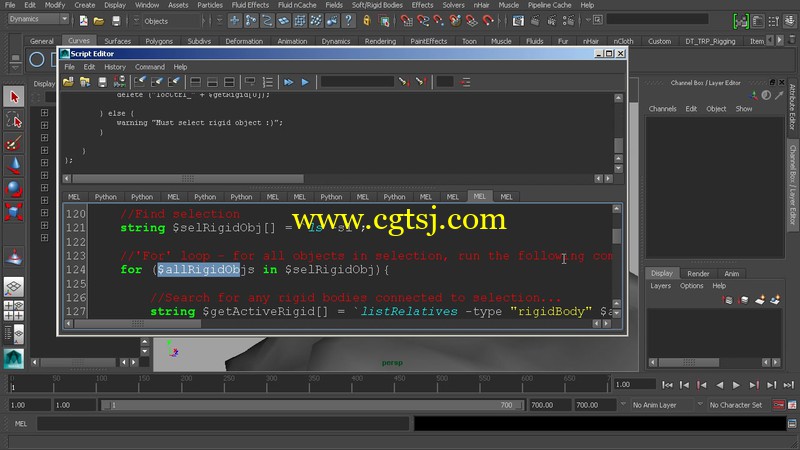800x450 pixels.
Task: Toggle the Auto Keyframe red key button
Action: (x=779, y=405)
